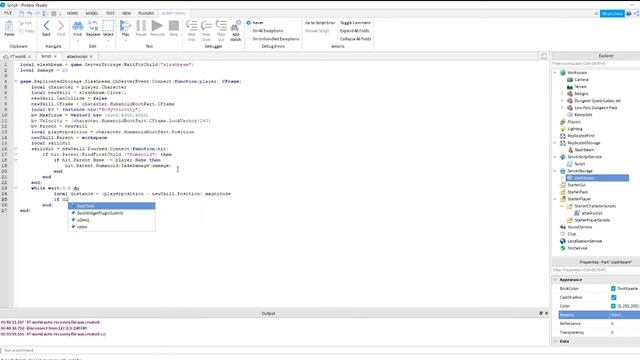Switch to the TEST ribbon tab
Viewport: 640px width, 360px height.
tap(110, 13)
